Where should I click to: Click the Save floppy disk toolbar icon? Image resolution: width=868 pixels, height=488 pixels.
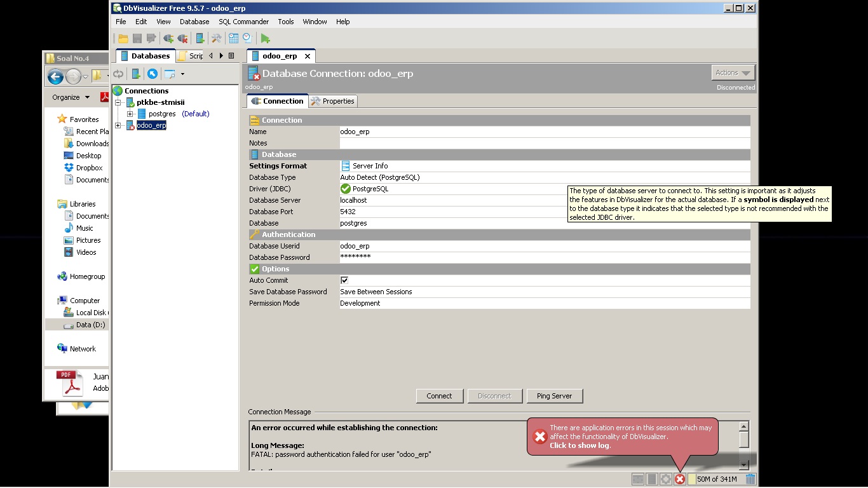click(137, 39)
